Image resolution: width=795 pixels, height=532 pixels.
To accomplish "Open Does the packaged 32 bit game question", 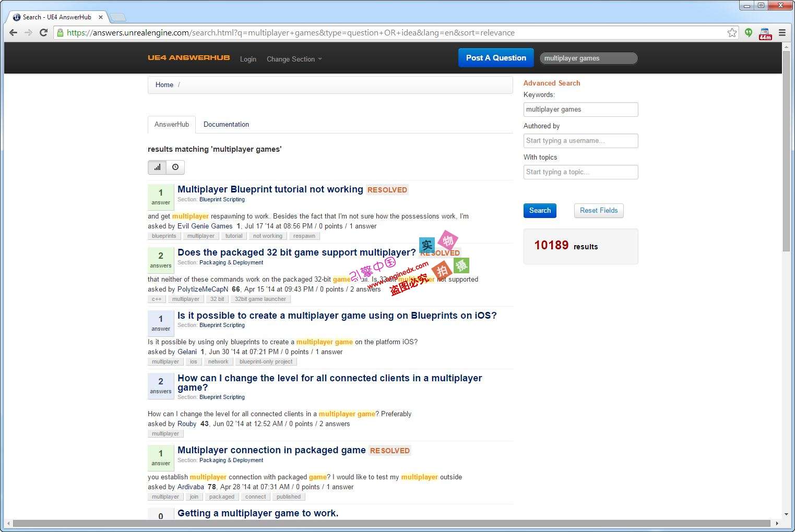I will (296, 252).
